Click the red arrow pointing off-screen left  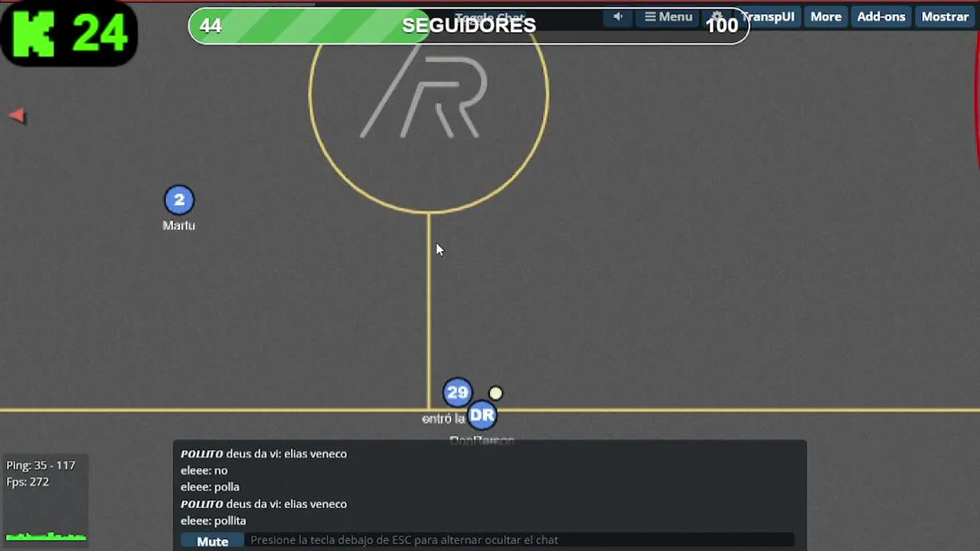(x=17, y=116)
